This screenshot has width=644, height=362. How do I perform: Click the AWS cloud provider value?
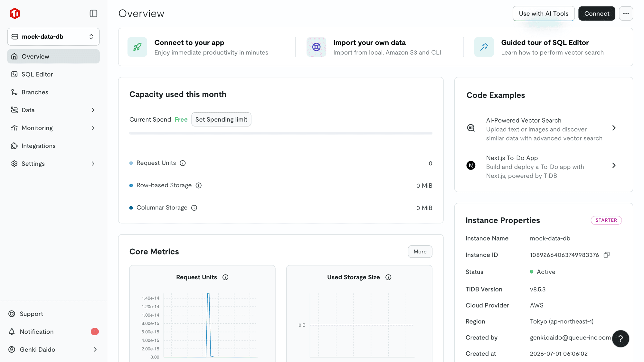tap(536, 305)
